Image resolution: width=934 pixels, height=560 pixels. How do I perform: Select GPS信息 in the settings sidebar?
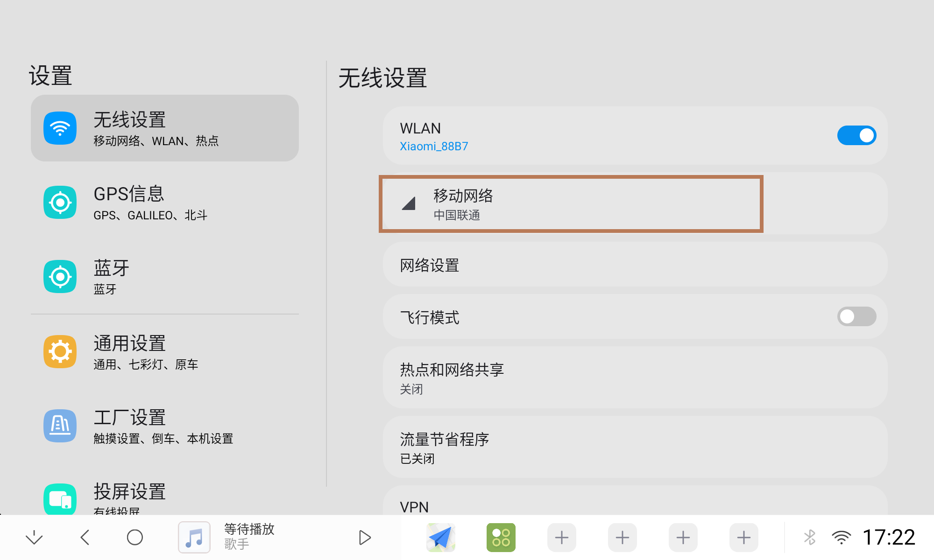(x=164, y=203)
